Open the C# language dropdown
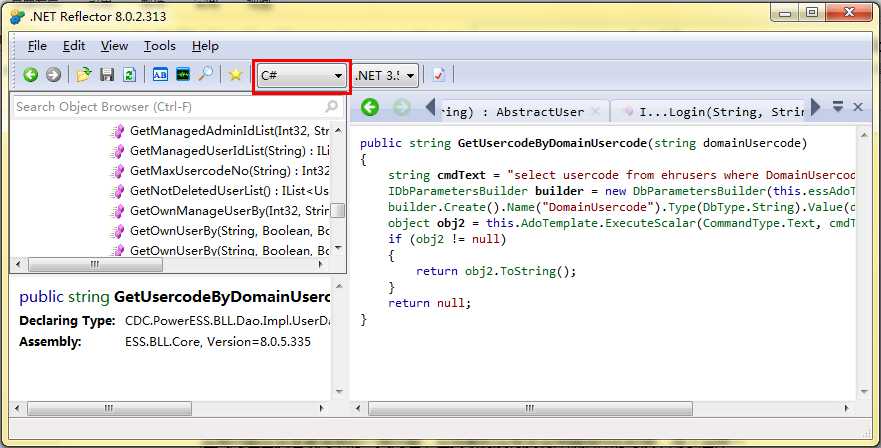 302,75
